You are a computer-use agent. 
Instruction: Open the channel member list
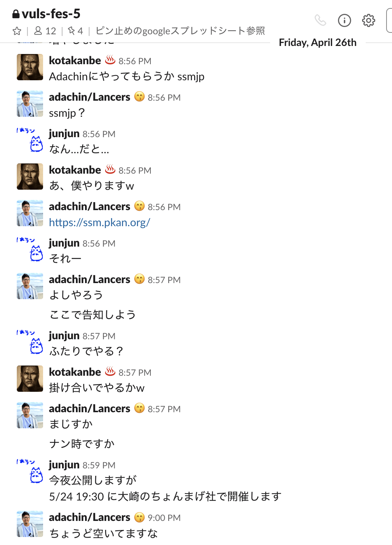click(45, 31)
